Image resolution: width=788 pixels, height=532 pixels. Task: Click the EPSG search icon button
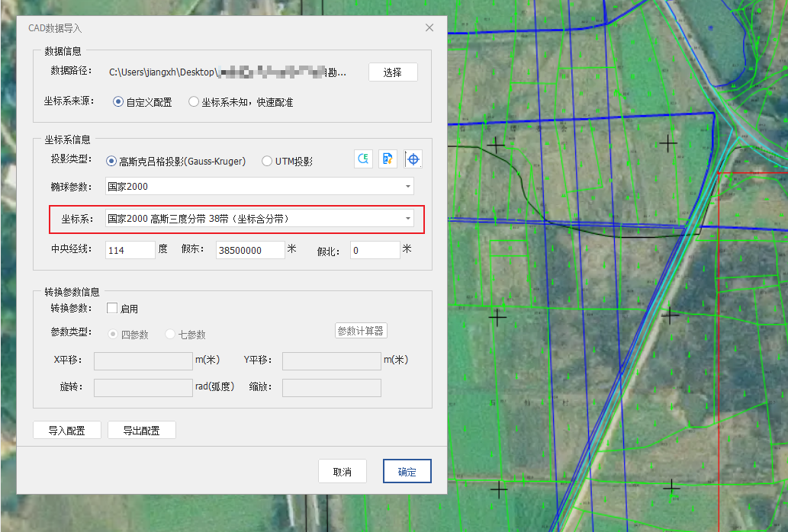coord(363,159)
